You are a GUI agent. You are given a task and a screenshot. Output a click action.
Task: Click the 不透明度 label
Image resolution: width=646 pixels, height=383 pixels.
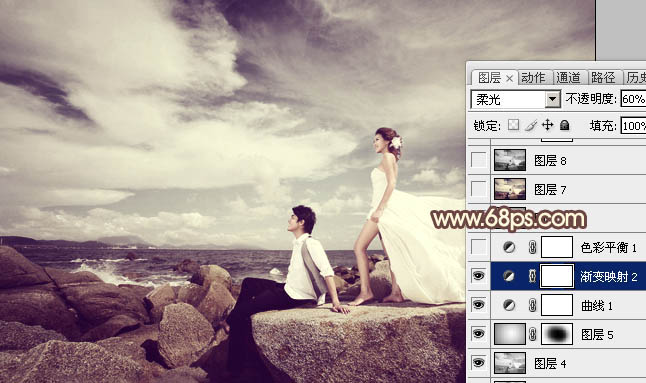point(591,99)
